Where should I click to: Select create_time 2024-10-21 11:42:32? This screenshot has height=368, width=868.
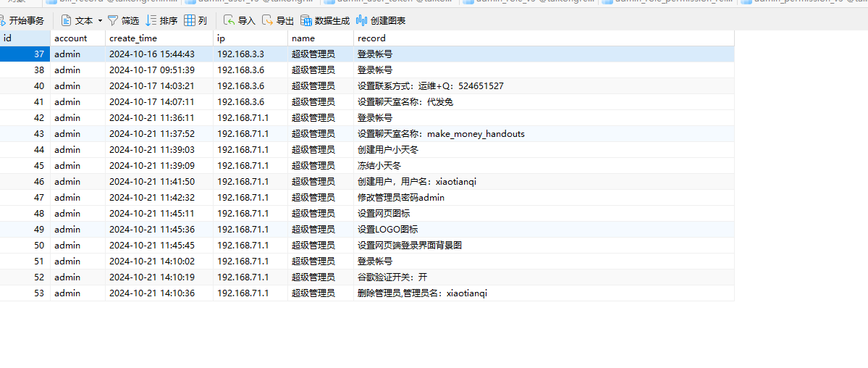point(159,197)
